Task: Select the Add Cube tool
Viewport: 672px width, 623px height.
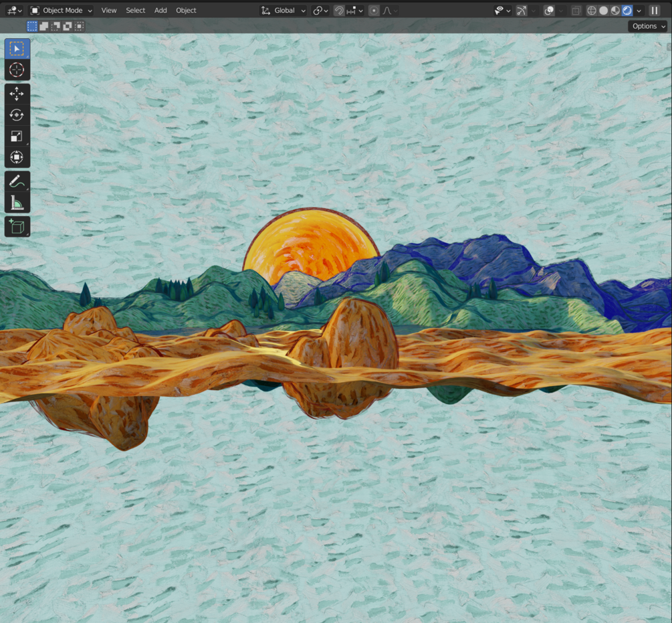Action: [x=17, y=226]
